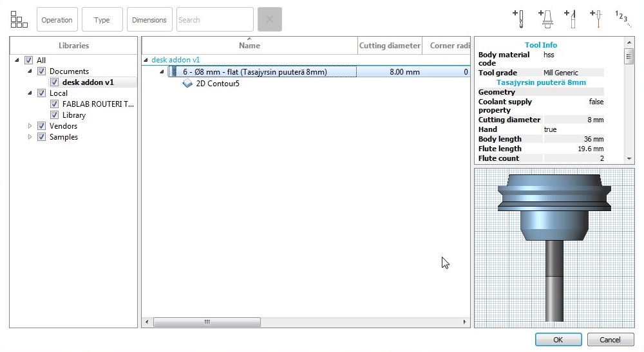The width and height of the screenshot is (644, 352).
Task: Add a new turning tool
Action: (571, 19)
